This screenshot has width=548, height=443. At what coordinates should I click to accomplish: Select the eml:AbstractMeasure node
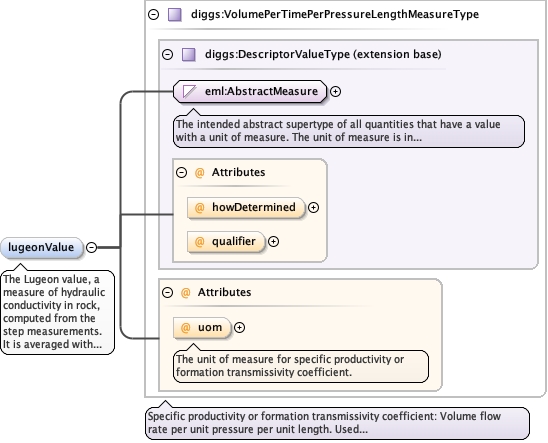[250, 92]
